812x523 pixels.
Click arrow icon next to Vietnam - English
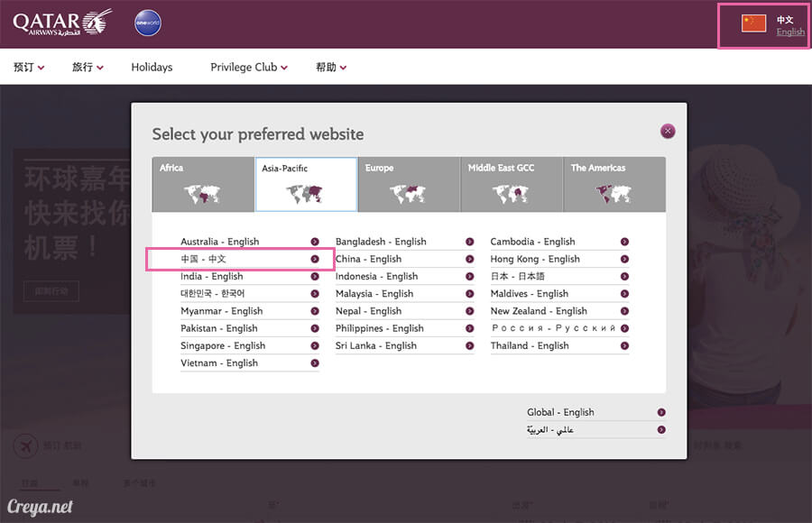(315, 363)
